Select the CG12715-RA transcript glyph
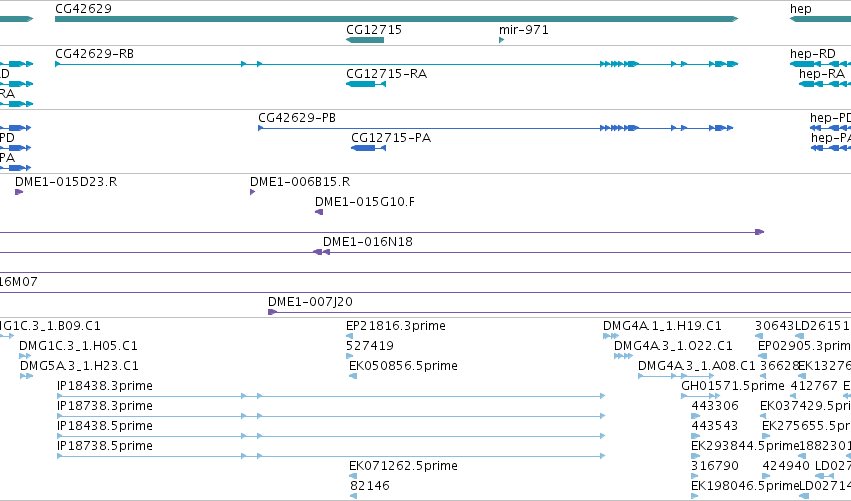The width and height of the screenshot is (851, 501). point(366,84)
